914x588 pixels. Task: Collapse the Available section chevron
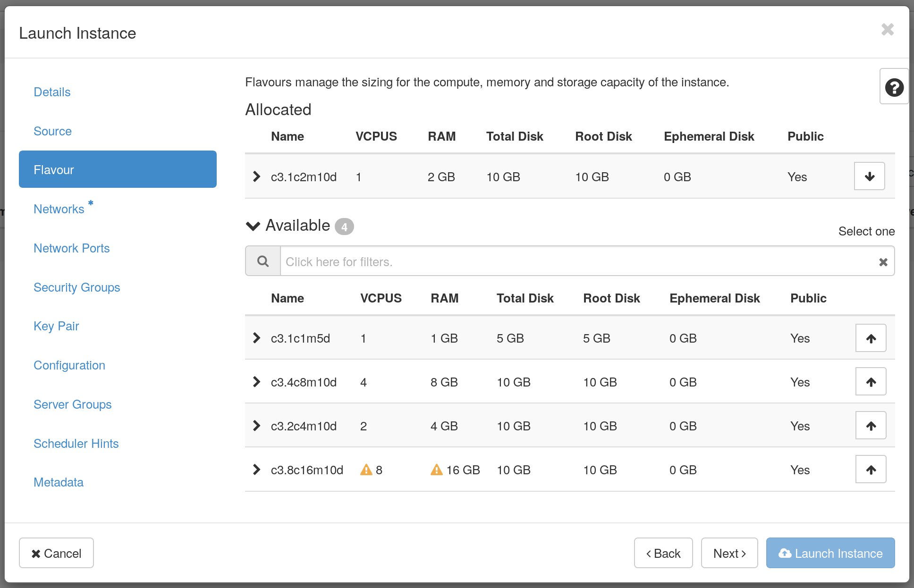pos(253,226)
